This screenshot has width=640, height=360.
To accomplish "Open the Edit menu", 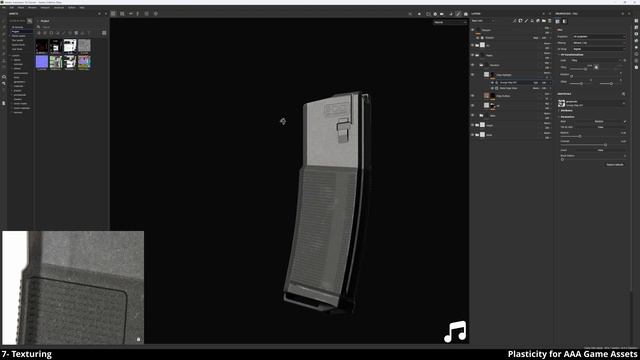I will (x=11, y=8).
